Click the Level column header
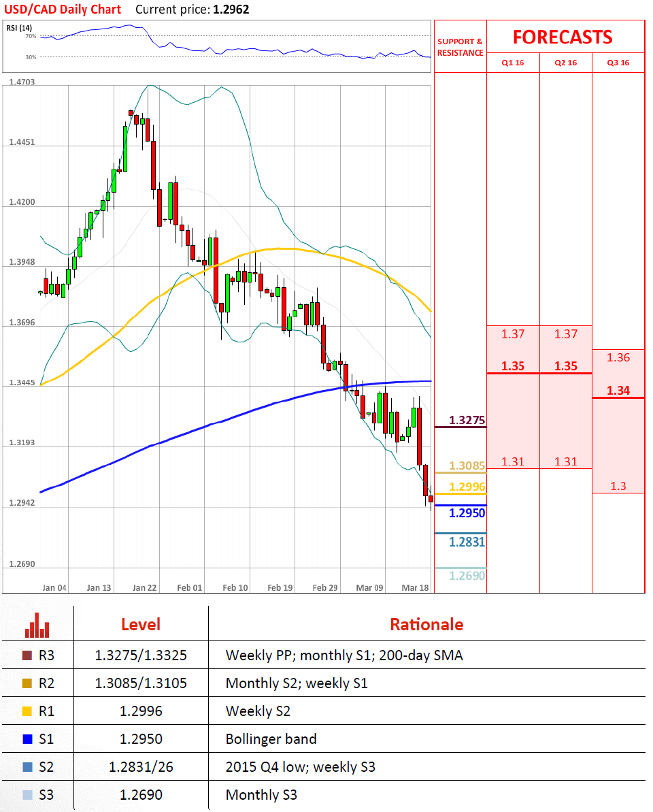This screenshot has height=812, width=653. click(141, 625)
